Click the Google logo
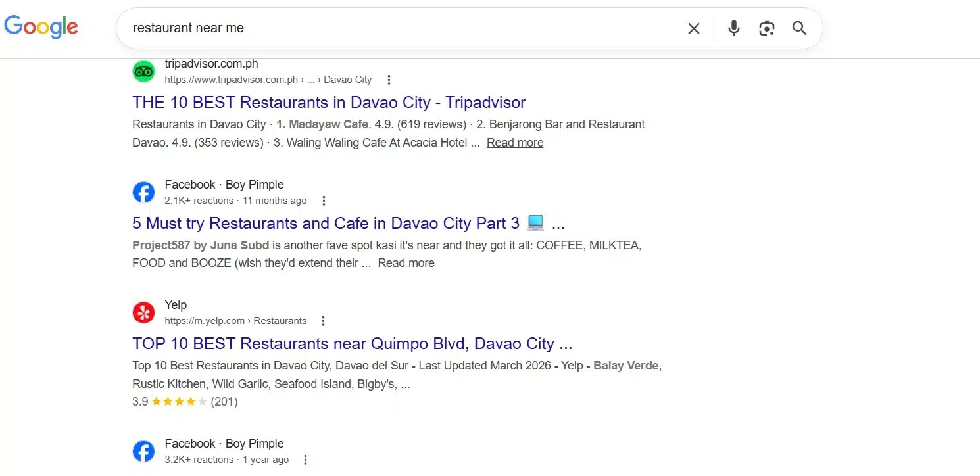This screenshot has width=980, height=476. (41, 28)
